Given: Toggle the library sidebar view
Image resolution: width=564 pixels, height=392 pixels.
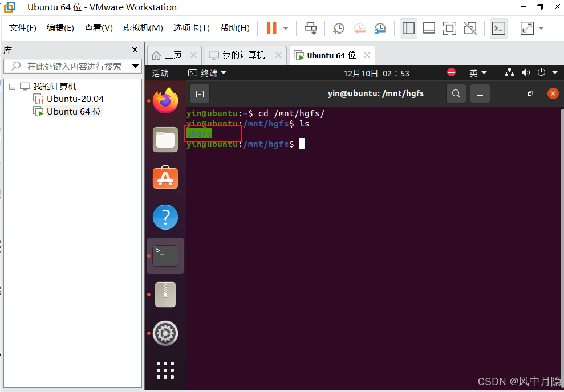Looking at the screenshot, I should point(408,28).
